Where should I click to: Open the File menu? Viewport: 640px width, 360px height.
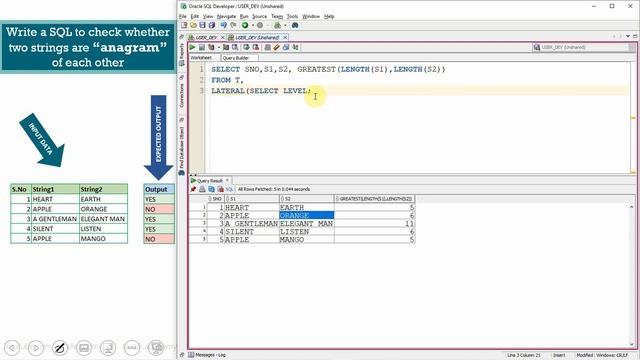(x=182, y=16)
